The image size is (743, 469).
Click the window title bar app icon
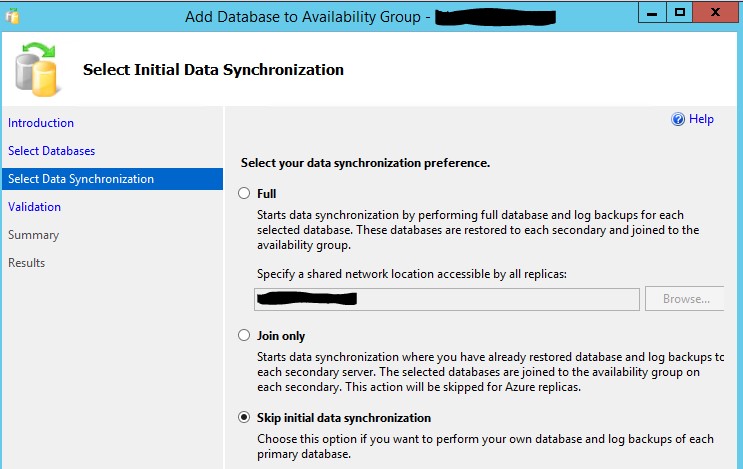[x=11, y=15]
